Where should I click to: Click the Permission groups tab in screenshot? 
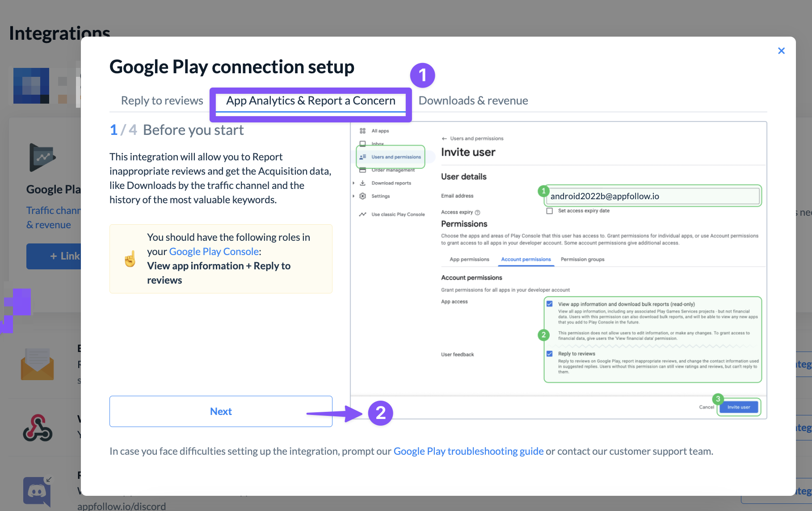click(583, 260)
